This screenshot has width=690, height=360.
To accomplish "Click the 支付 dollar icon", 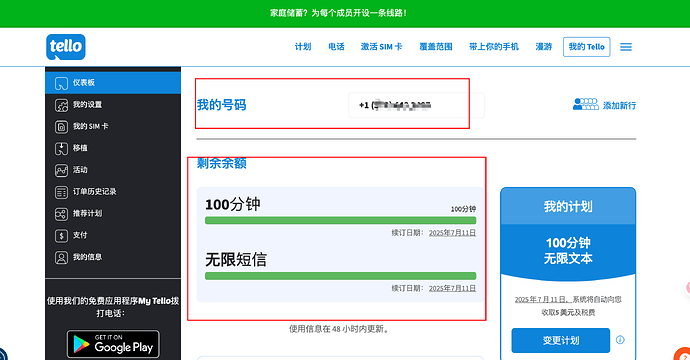I will coord(61,236).
